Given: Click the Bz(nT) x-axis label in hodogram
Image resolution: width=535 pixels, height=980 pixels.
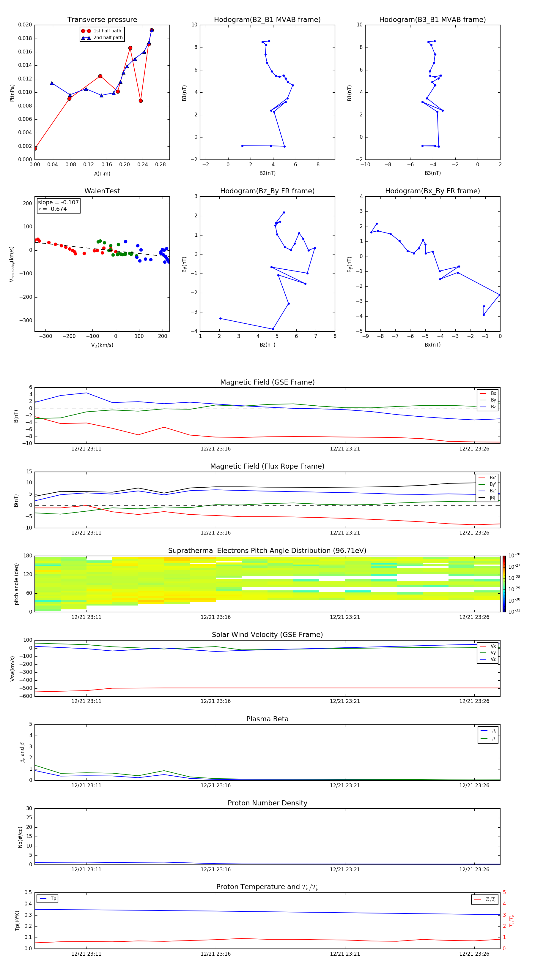Looking at the screenshot, I should [267, 345].
